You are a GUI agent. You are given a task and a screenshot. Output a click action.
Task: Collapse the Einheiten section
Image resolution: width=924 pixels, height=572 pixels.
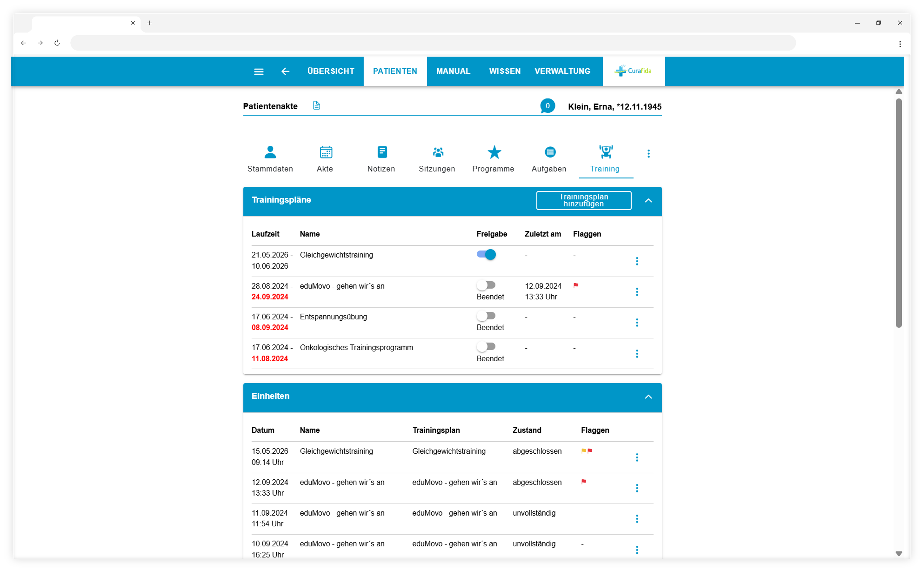pos(648,396)
